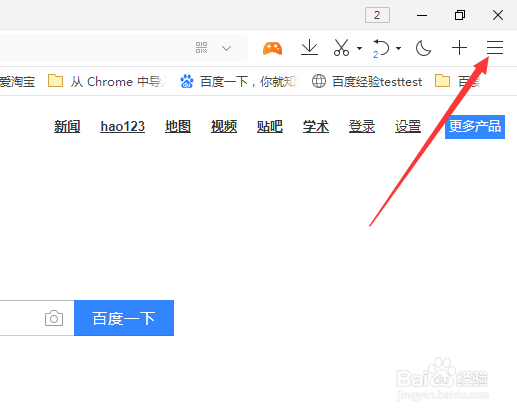Screen dimensions: 517x413
Task: Open the last bookmark folder on the bar
Action: (x=458, y=81)
